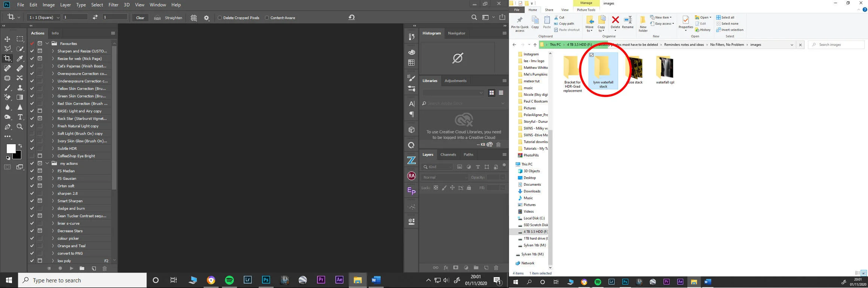This screenshot has width=868, height=288.
Task: Select the Brush tool
Action: [7, 88]
